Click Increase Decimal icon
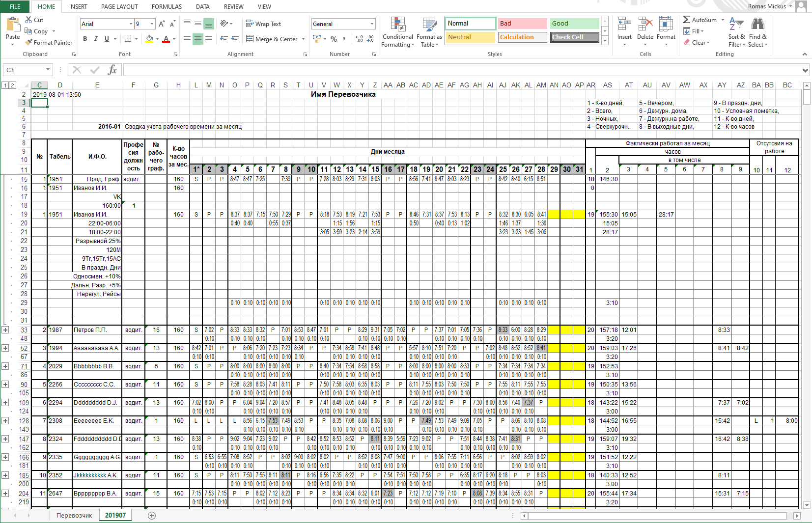The image size is (812, 523). (359, 39)
